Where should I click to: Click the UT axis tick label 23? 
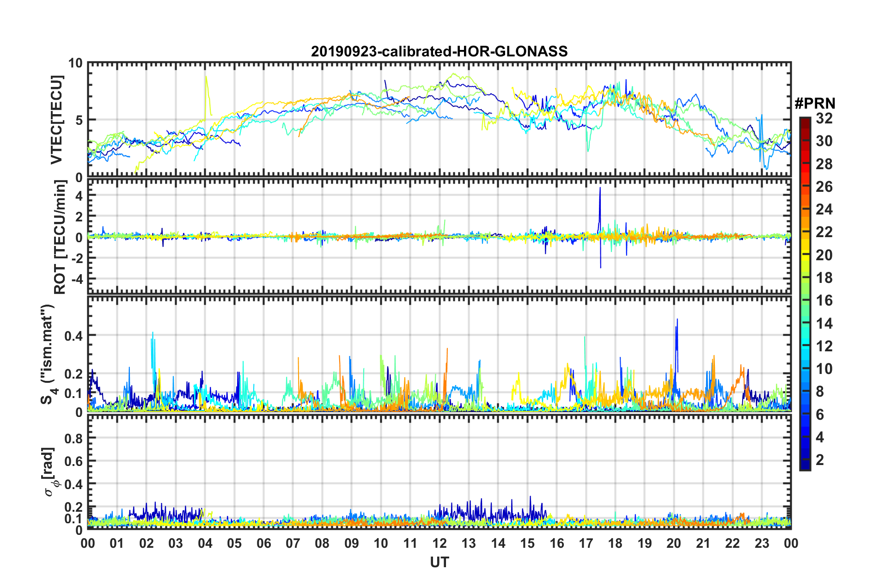coord(762,543)
